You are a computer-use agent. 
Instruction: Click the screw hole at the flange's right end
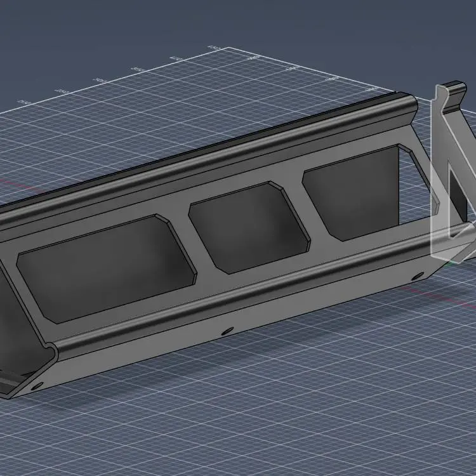pyautogui.click(x=418, y=275)
